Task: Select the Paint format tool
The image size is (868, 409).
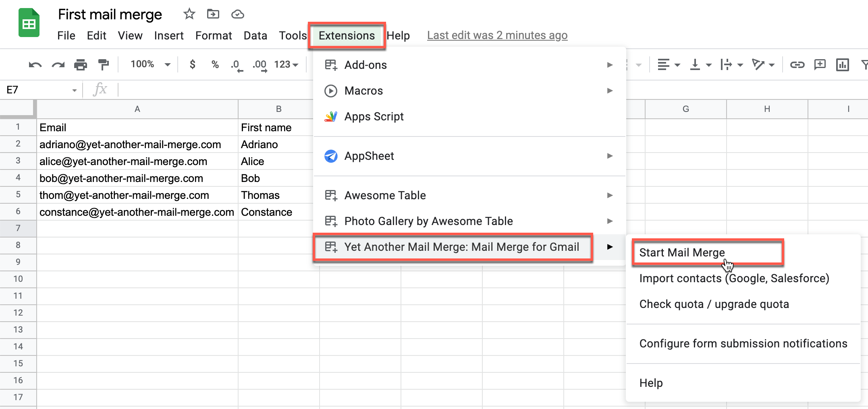Action: [104, 64]
